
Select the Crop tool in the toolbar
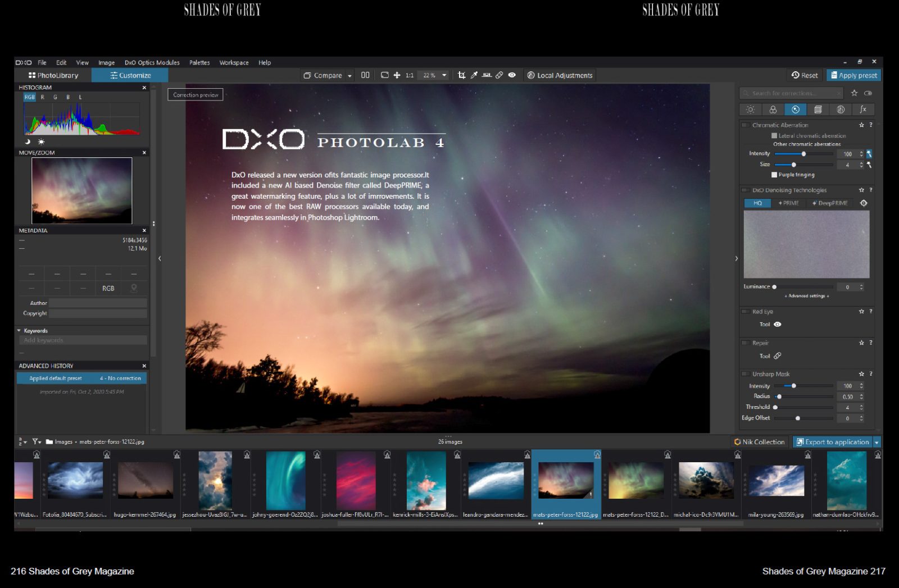coord(461,75)
